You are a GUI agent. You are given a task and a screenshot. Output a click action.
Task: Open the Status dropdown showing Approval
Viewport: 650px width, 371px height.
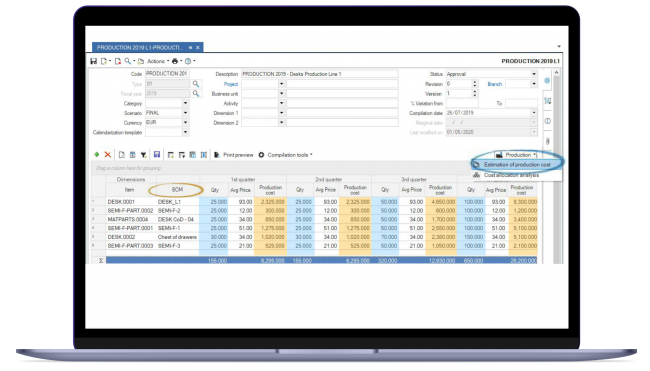pyautogui.click(x=534, y=74)
